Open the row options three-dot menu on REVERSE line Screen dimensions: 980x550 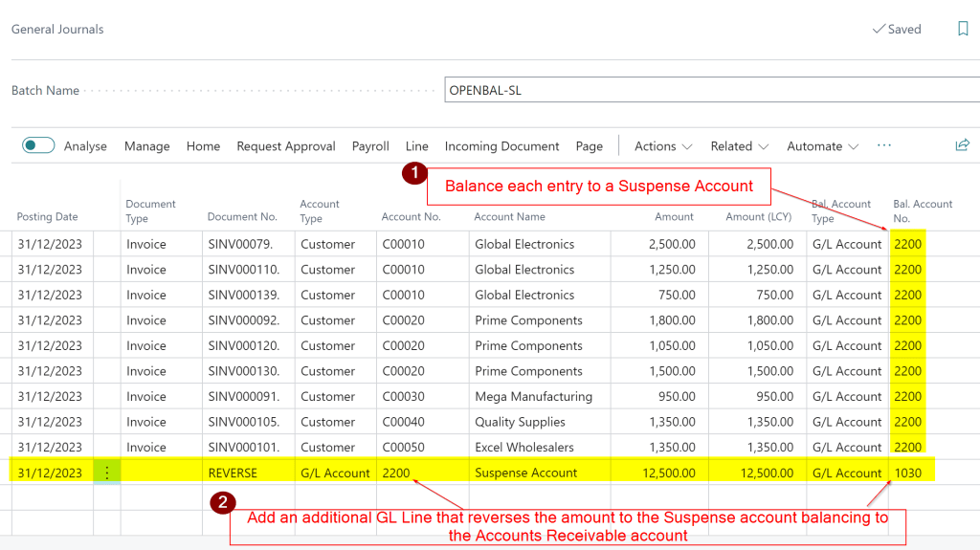tap(106, 473)
